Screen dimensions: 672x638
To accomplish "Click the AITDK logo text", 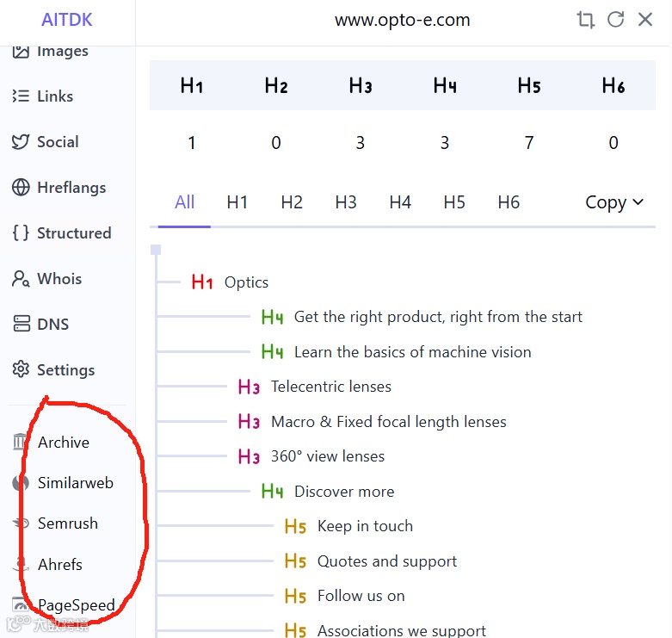I will [67, 20].
